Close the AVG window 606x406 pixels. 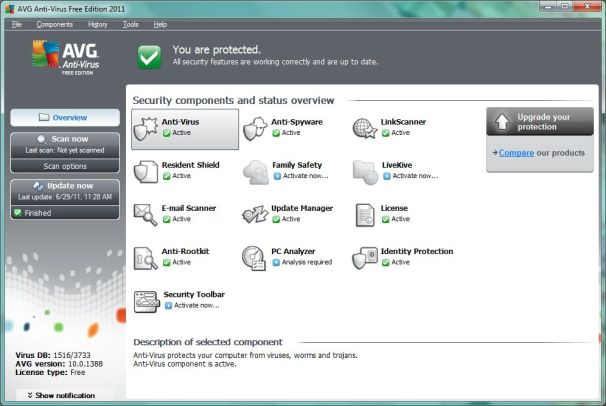click(587, 6)
